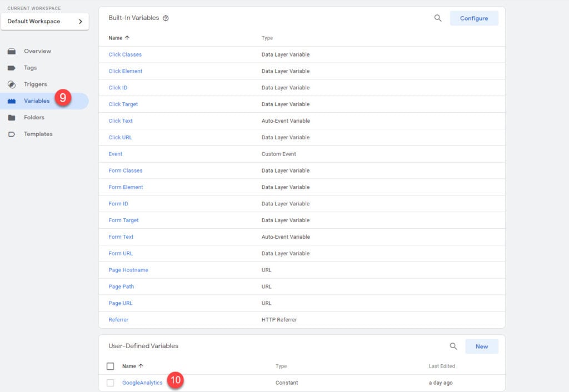Viewport: 569px width, 392px height.
Task: Open the Built-In Variables help icon
Action: coord(166,18)
